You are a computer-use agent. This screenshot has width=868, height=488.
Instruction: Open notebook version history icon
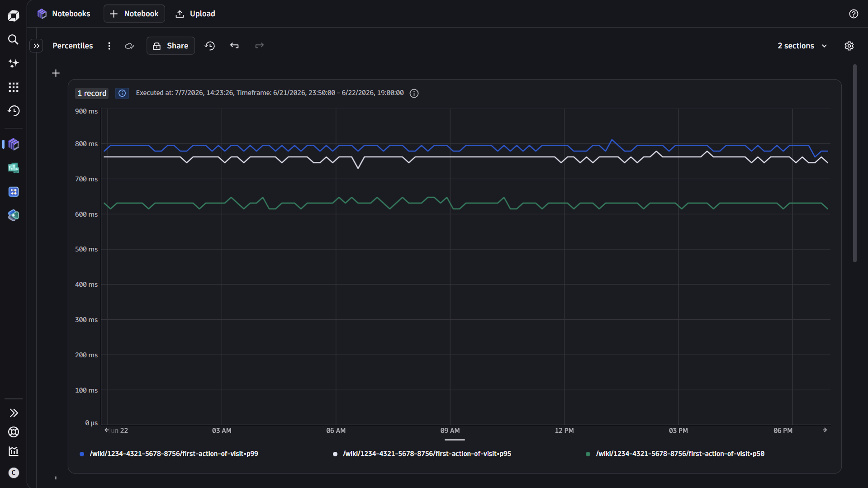[x=210, y=46]
